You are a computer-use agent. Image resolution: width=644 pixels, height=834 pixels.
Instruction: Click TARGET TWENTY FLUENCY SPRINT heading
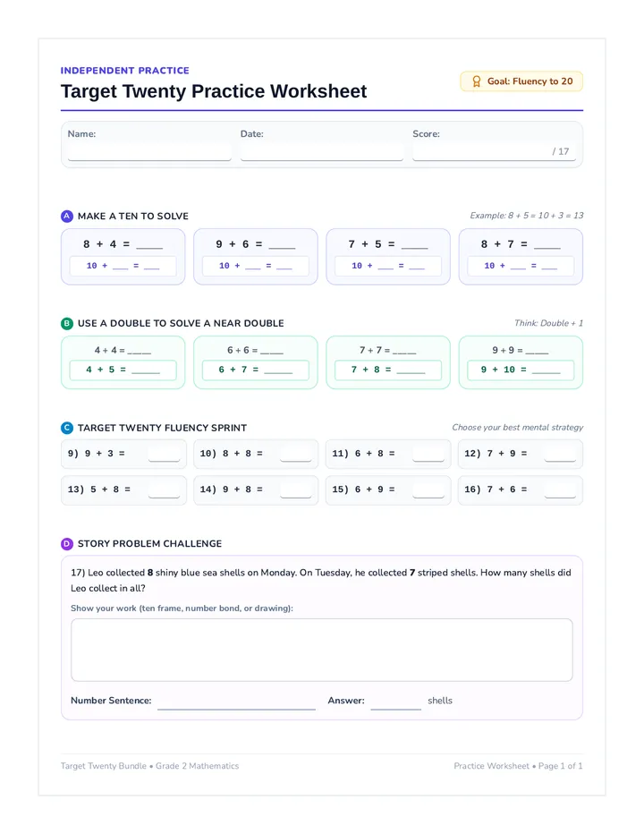(x=162, y=428)
